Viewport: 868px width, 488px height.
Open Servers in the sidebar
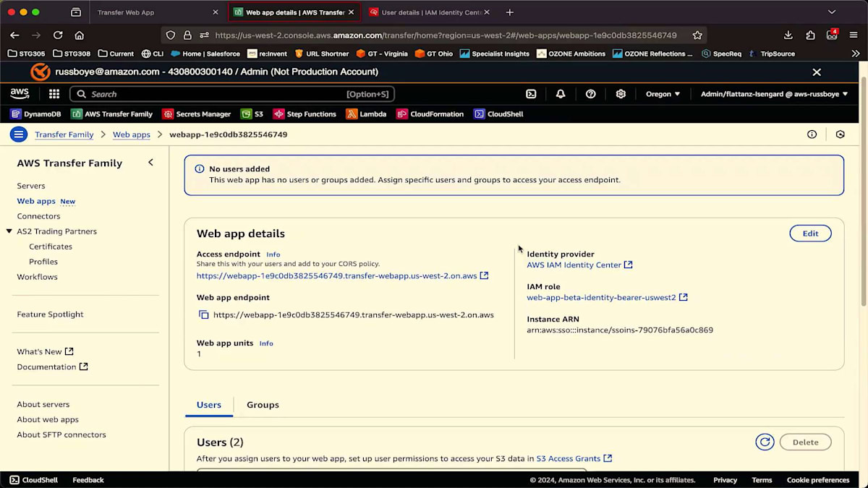[x=31, y=186]
